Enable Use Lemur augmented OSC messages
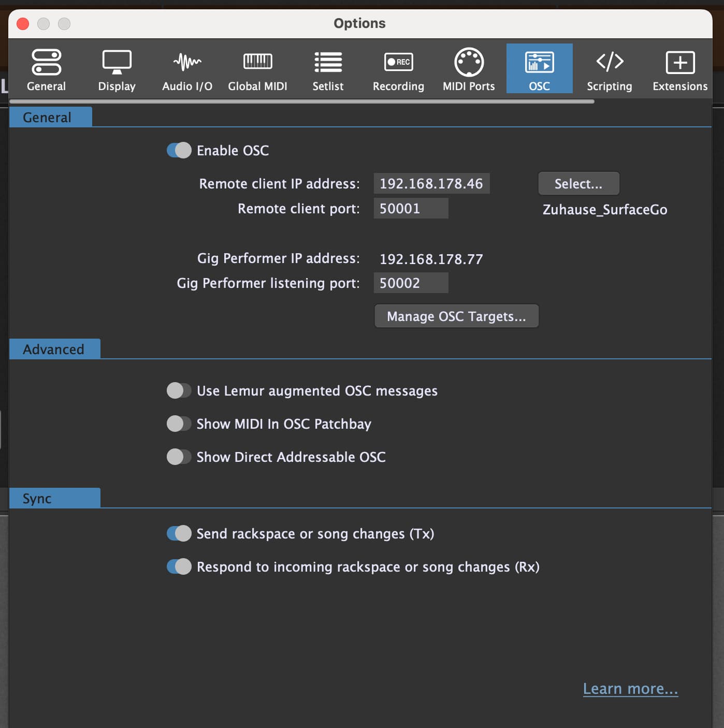This screenshot has height=728, width=724. click(x=179, y=391)
